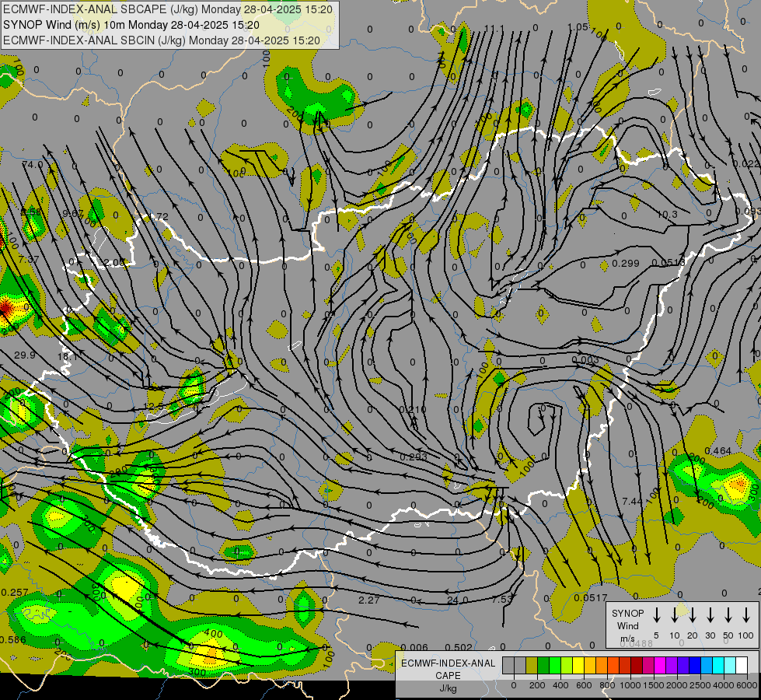The image size is (761, 700).
Task: Click the SYNOP Wind 10m header line
Action: pos(131,25)
